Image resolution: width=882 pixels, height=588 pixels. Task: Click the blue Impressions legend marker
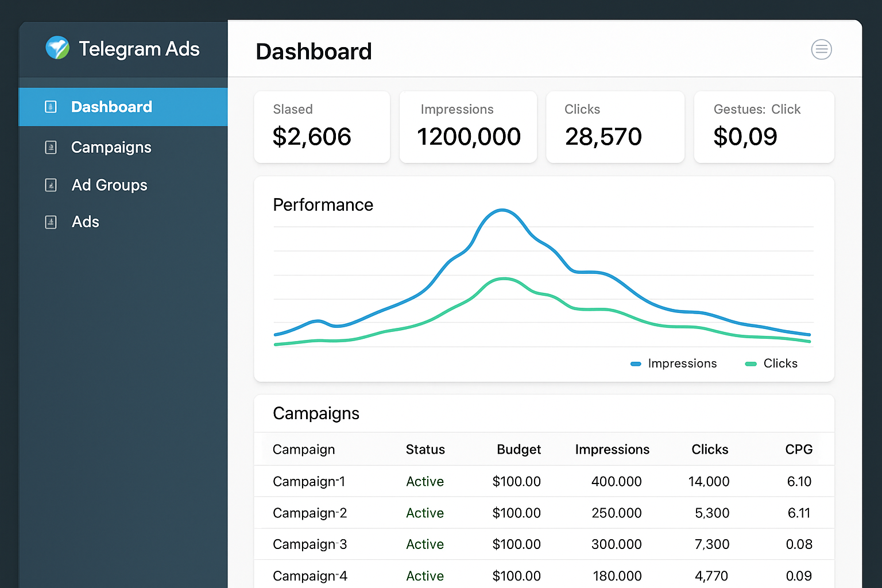point(635,363)
